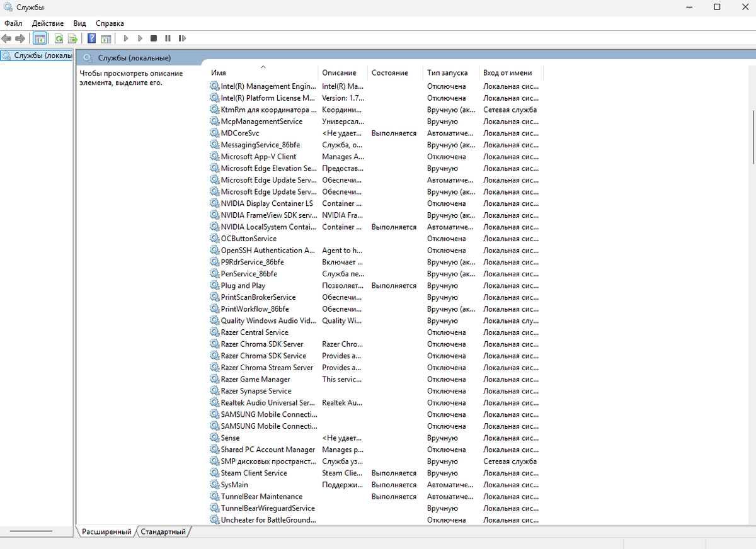The width and height of the screenshot is (756, 549).
Task: Select OpenSSH Authentication Agent service
Action: [x=375, y=250]
